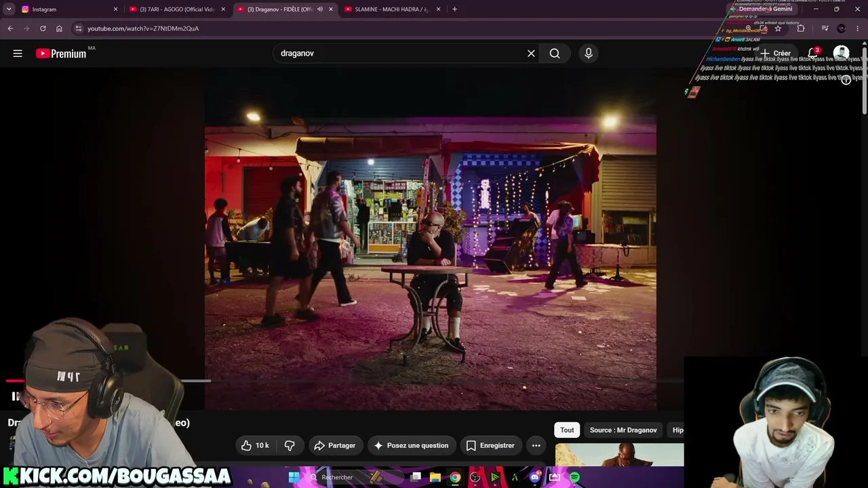868x488 pixels.
Task: Bookmark this page with the star
Action: pos(778,28)
